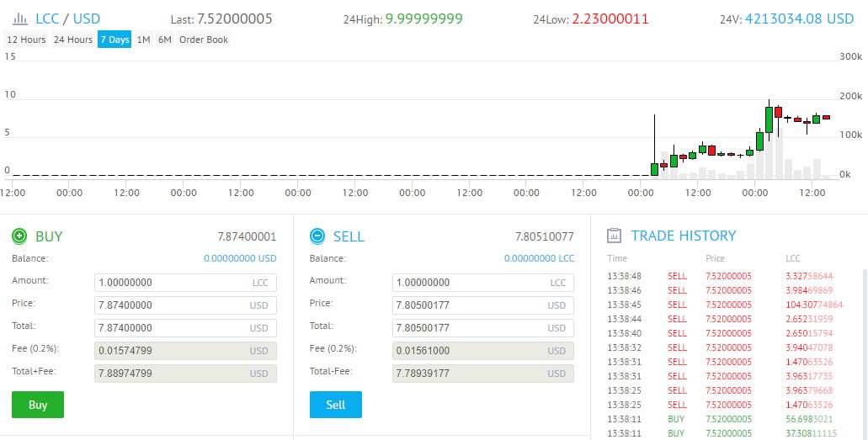Click the buy balance 0.00000000 USD link
868x440 pixels.
(240, 258)
